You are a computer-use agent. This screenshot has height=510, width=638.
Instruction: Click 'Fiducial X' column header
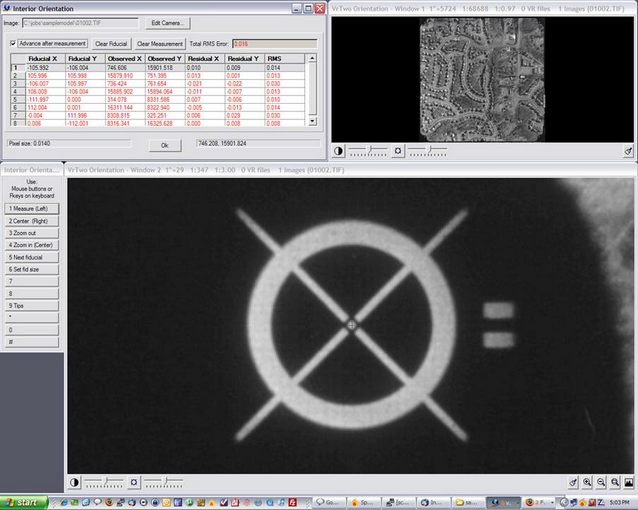pos(45,59)
